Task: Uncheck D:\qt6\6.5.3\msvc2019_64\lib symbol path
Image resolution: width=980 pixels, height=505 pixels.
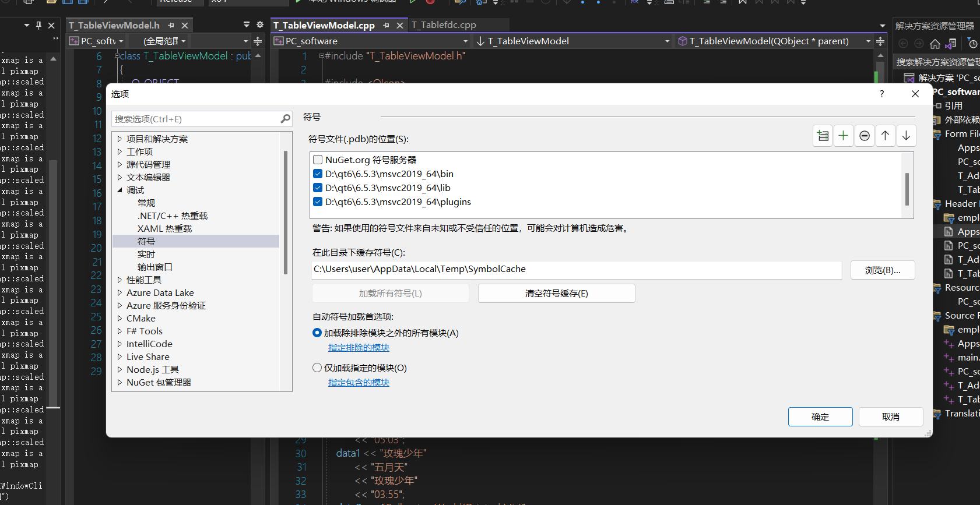Action: tap(318, 188)
